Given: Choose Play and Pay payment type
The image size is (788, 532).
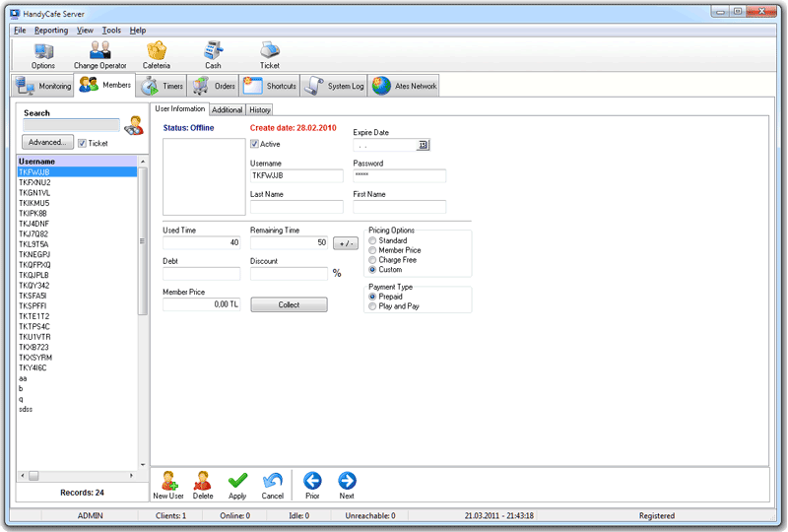Looking at the screenshot, I should 372,306.
